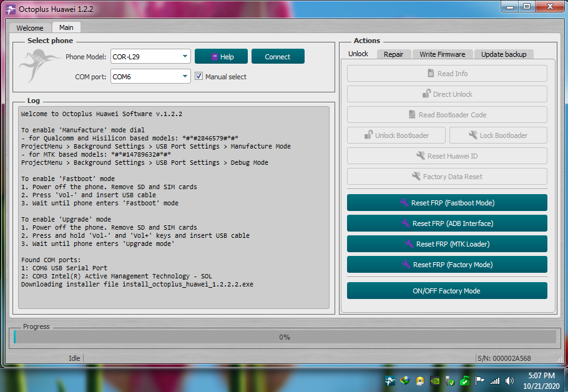Viewport: 568px width, 392px height.
Task: Click the Safely Remove Hardware tray icon
Action: coord(449,381)
